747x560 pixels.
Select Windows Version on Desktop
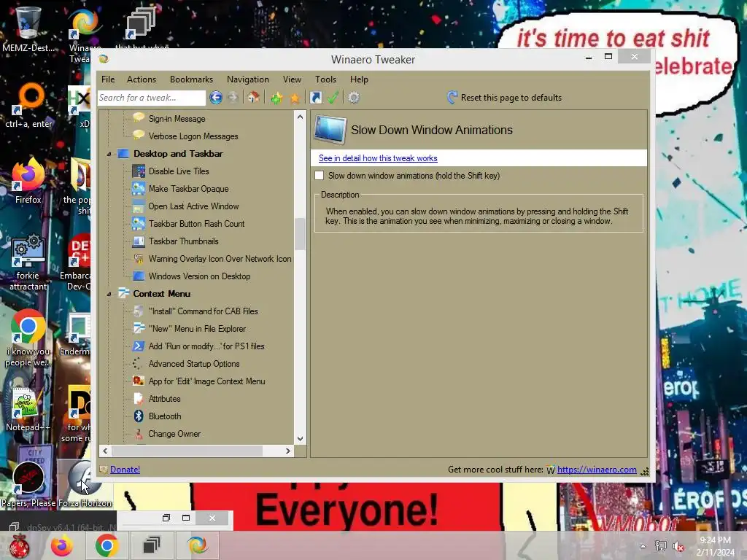199,276
